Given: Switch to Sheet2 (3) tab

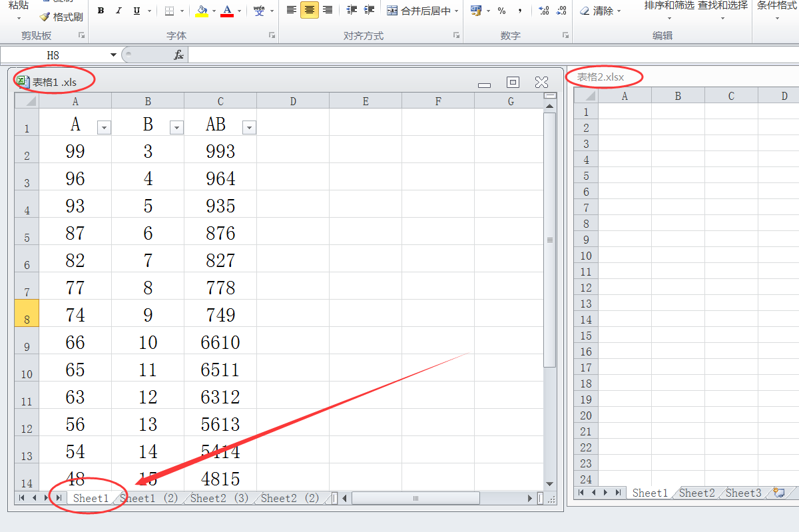Looking at the screenshot, I should (x=220, y=498).
